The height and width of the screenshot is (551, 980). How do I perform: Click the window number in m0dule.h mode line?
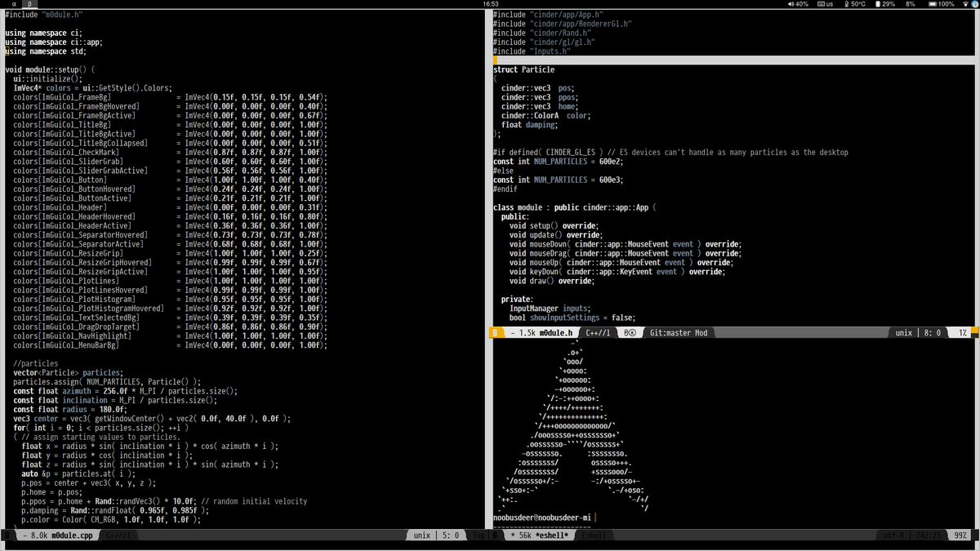pyautogui.click(x=495, y=333)
